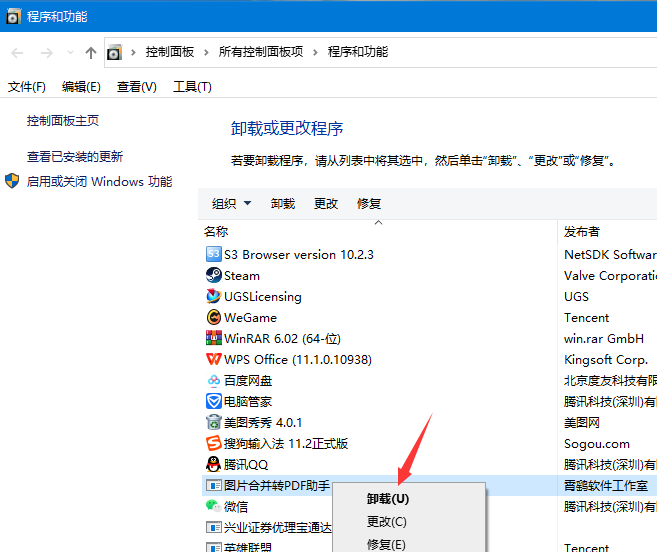This screenshot has width=657, height=552.
Task: Select the S3 Browser version 10.2.3 entry
Action: click(x=299, y=254)
